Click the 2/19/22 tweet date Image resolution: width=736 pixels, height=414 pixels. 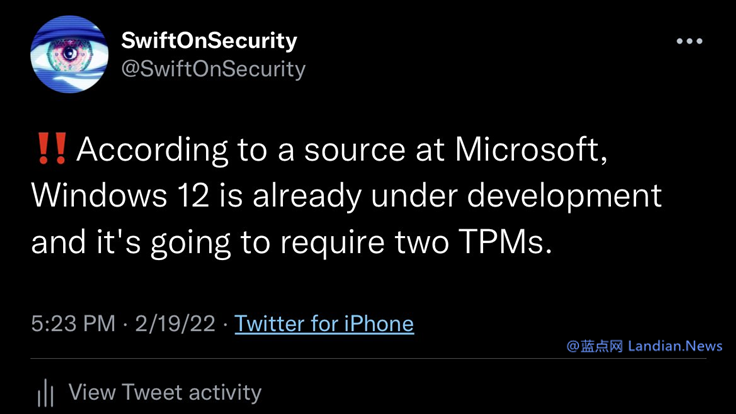[x=177, y=323]
